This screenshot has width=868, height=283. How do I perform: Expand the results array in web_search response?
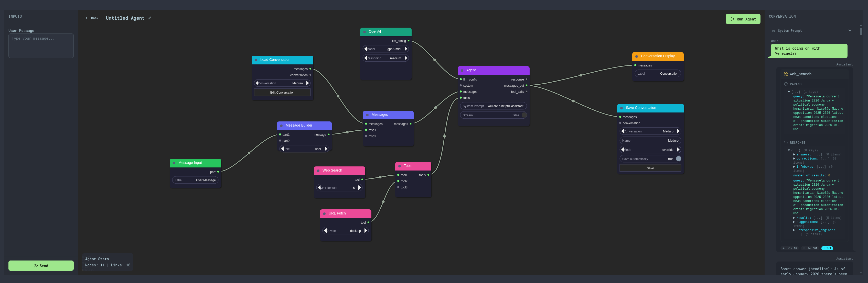(x=795, y=218)
